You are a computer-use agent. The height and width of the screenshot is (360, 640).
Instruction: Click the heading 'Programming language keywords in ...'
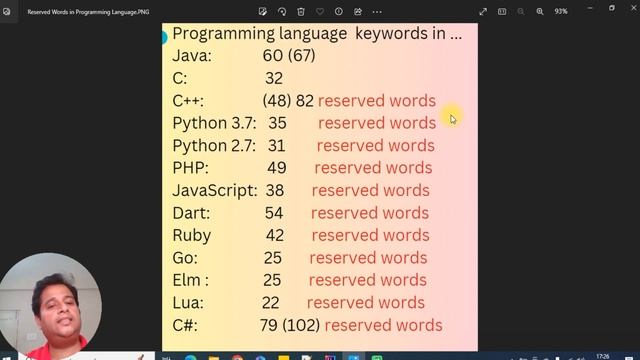click(317, 34)
